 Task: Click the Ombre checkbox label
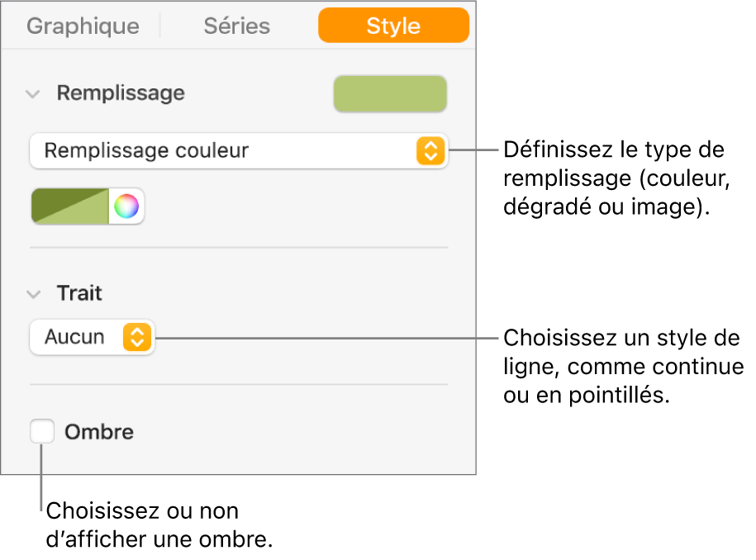click(x=99, y=432)
